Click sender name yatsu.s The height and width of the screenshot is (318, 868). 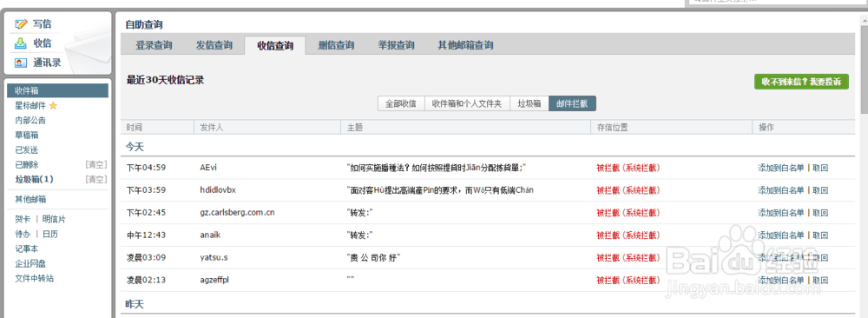click(x=214, y=257)
